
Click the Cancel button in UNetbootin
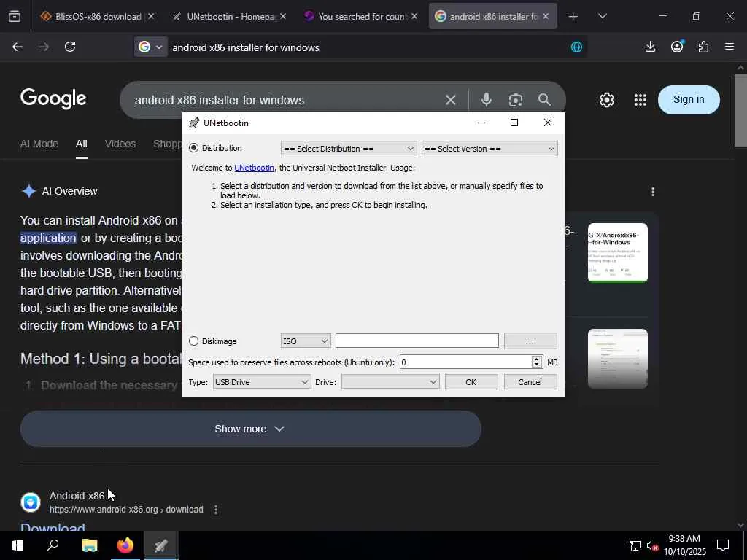coord(530,382)
